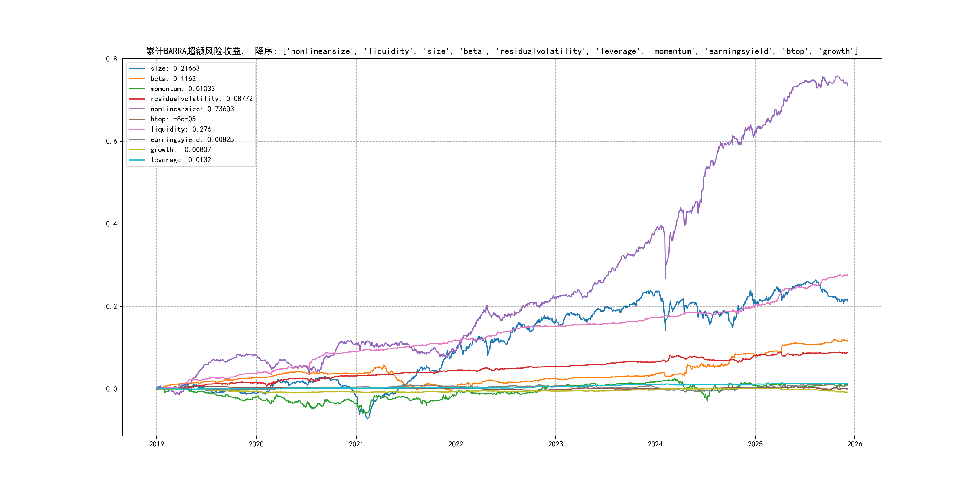Select legend text 'earningsyield: 0.00825'

click(192, 140)
